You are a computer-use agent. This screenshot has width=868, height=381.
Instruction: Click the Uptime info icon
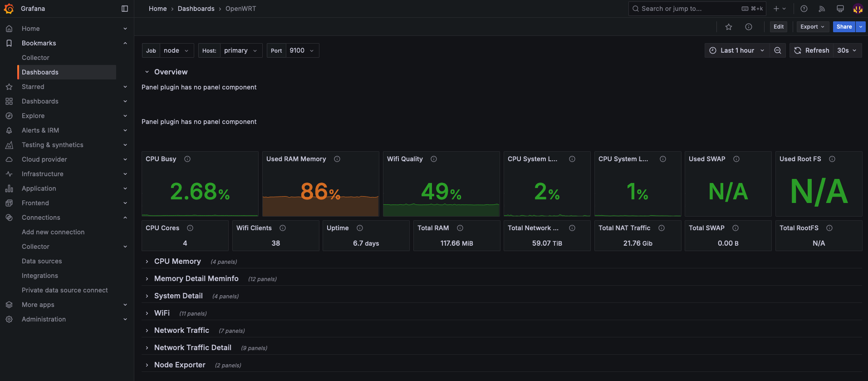click(360, 228)
